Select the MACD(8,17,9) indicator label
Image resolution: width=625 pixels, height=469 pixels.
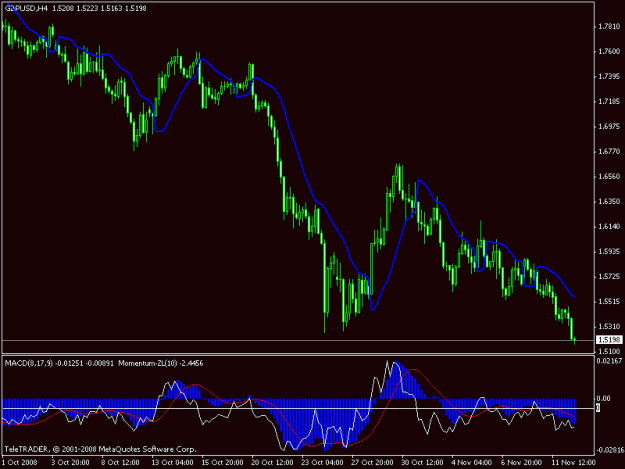29,363
